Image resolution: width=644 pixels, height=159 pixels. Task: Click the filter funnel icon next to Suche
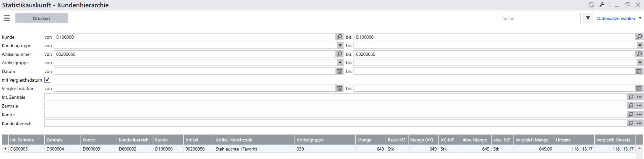588,18
